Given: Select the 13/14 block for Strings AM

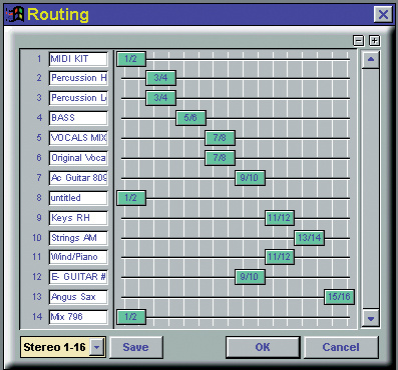Looking at the screenshot, I should [309, 238].
